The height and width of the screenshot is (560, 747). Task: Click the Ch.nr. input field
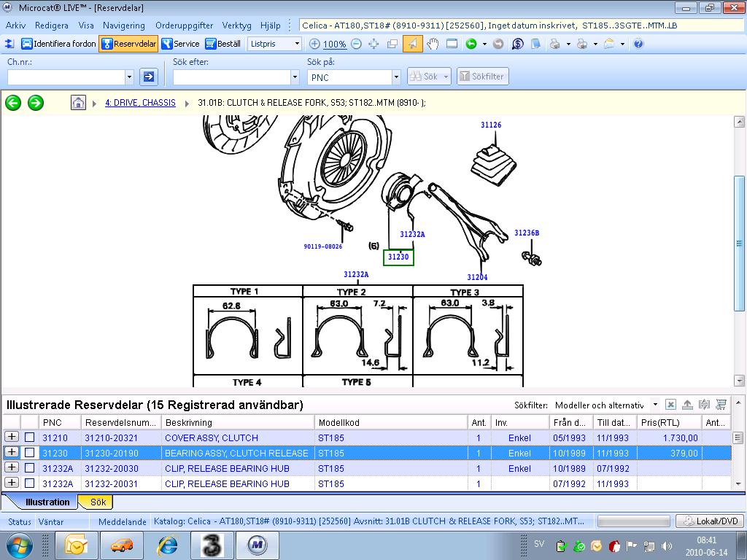click(x=66, y=77)
